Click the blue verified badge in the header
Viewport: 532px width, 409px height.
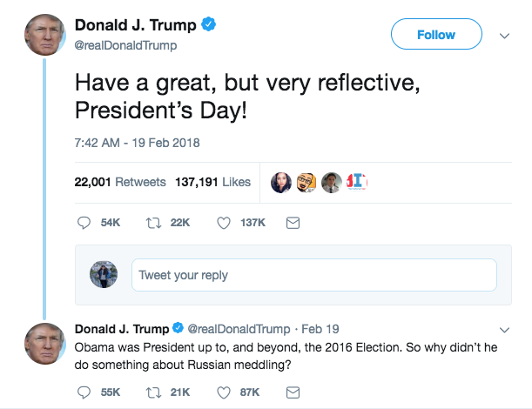[x=208, y=25]
